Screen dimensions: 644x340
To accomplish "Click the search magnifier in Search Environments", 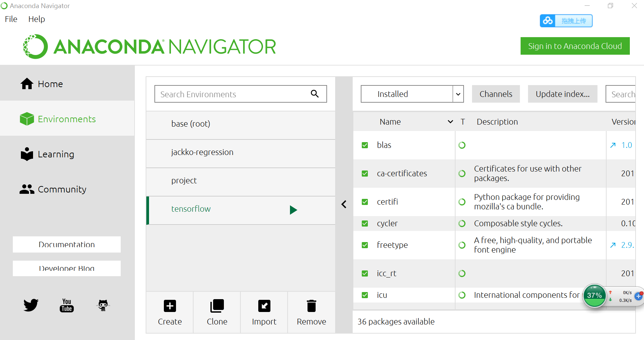I will (x=315, y=94).
